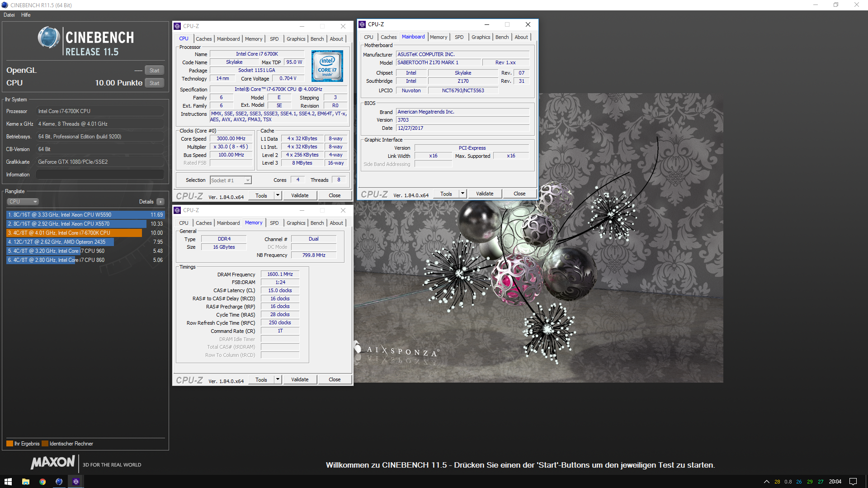The width and height of the screenshot is (868, 488).
Task: Switch to Mainboard tab in top-left CPU-Z
Action: 228,39
